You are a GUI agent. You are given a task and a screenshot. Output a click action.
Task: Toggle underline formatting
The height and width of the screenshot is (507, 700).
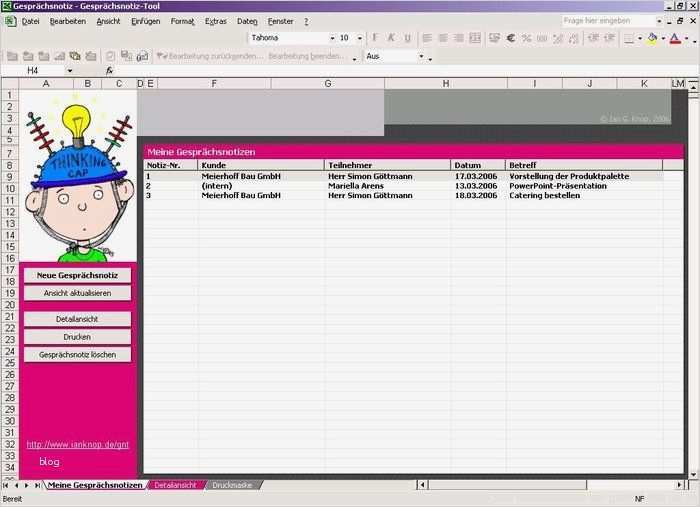407,38
